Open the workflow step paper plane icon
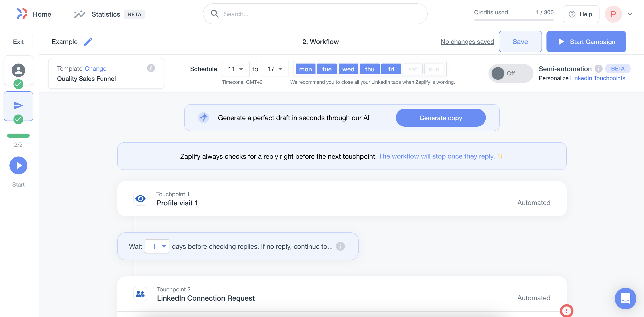This screenshot has width=644, height=317. (18, 106)
